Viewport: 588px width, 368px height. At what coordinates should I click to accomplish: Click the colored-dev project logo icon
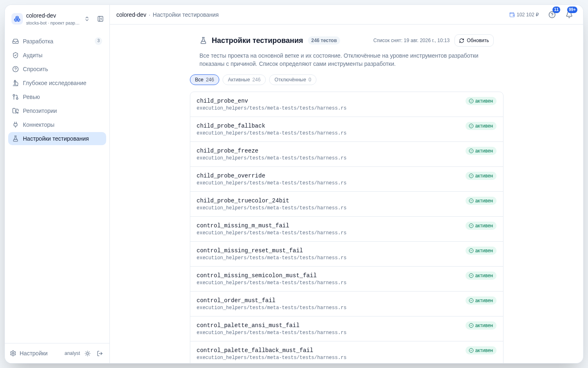pyautogui.click(x=17, y=19)
